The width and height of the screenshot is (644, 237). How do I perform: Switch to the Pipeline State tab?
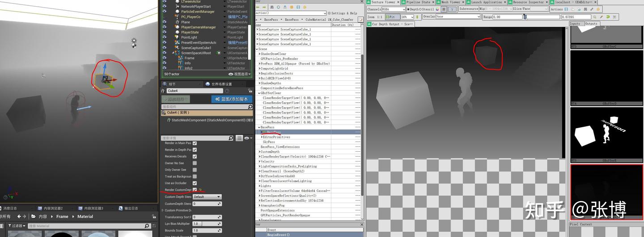(418, 2)
